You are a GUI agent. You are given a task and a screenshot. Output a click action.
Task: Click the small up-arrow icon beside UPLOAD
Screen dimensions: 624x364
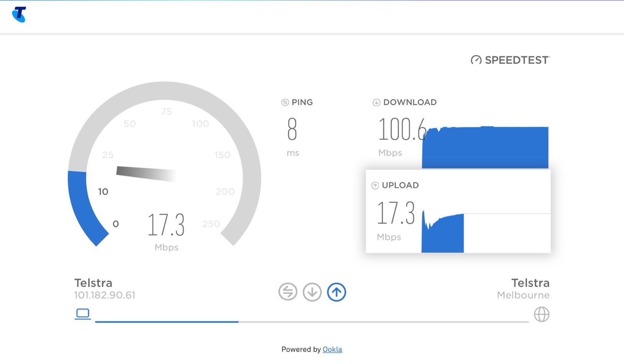375,185
